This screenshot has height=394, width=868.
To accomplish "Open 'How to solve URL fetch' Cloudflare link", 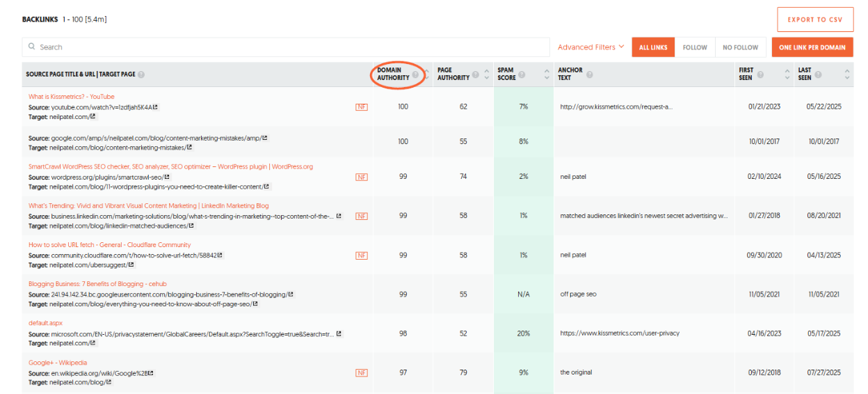I will [109, 245].
